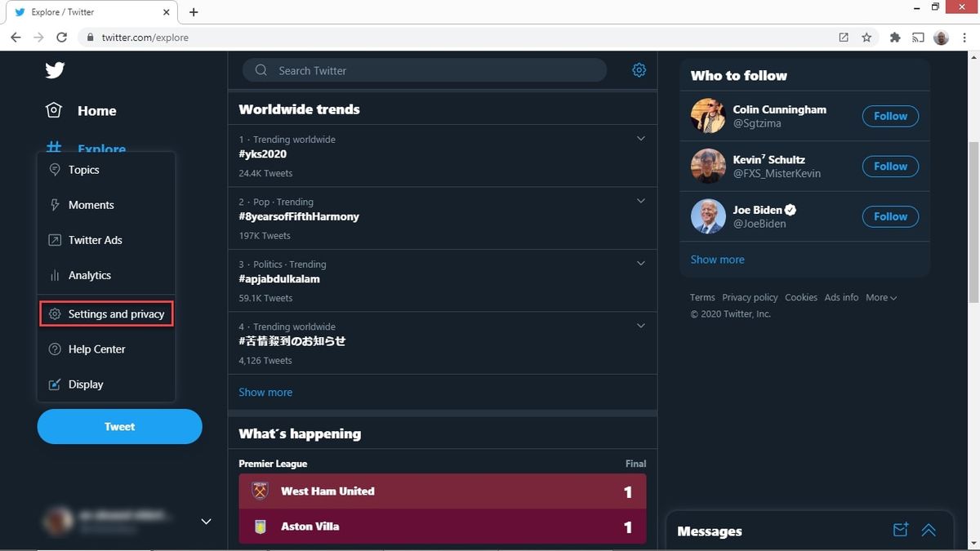The height and width of the screenshot is (551, 980).
Task: Show more worldwide trends
Action: (x=265, y=392)
